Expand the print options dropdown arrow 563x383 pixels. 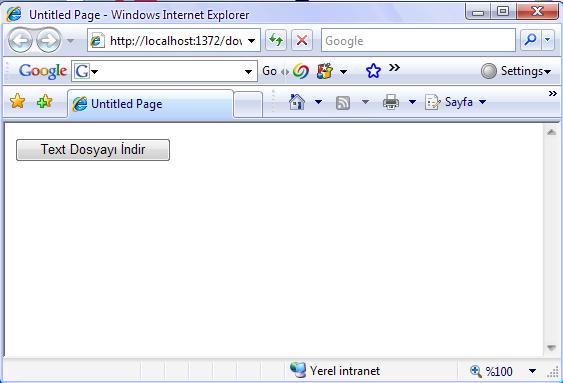[x=413, y=102]
